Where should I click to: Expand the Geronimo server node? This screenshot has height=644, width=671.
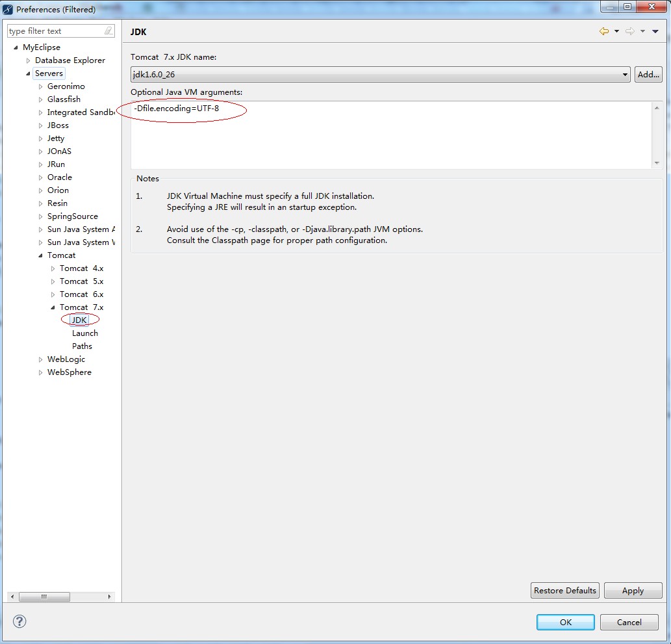pyautogui.click(x=41, y=86)
